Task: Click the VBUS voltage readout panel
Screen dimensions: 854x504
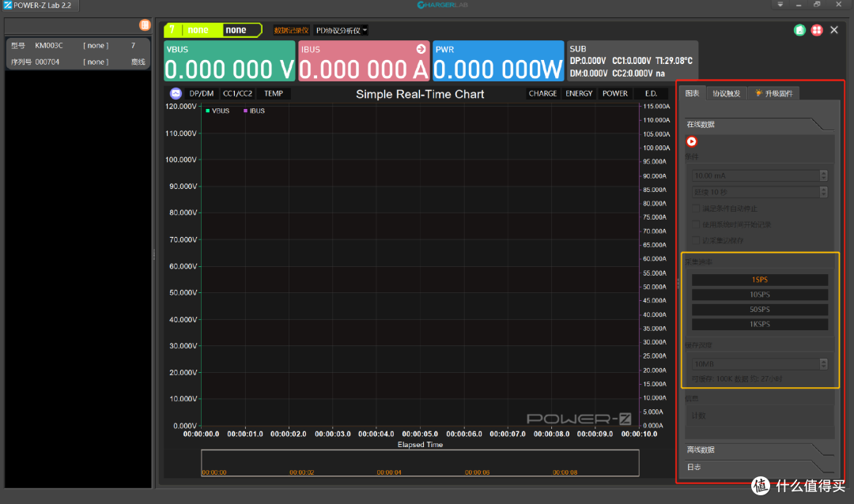Action: [x=229, y=60]
